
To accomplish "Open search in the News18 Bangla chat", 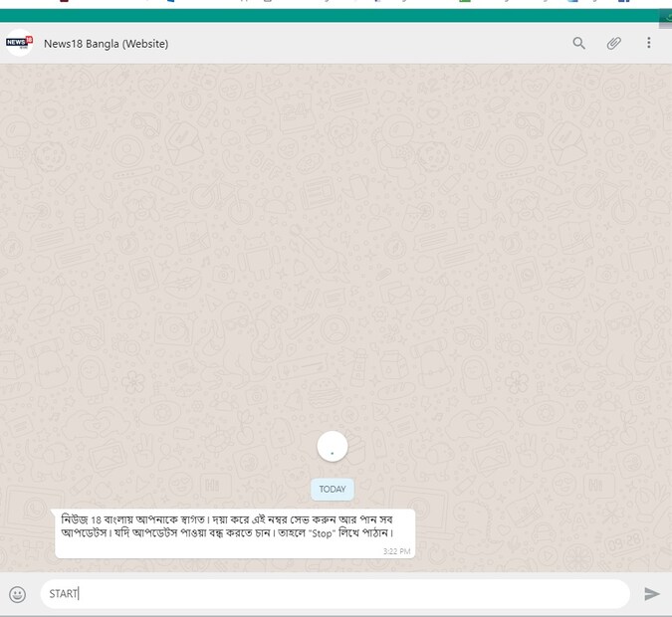I will click(x=578, y=43).
